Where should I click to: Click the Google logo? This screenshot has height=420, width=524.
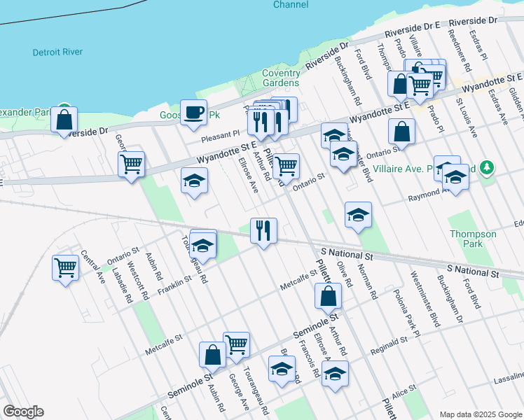pos(23,412)
